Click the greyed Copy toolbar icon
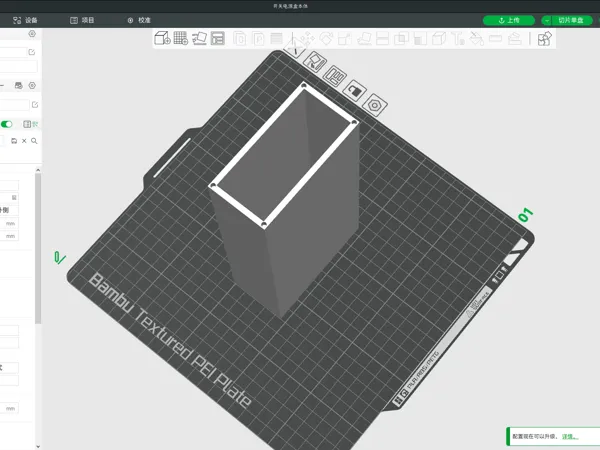Viewport: 600px width, 450px height. pos(240,39)
